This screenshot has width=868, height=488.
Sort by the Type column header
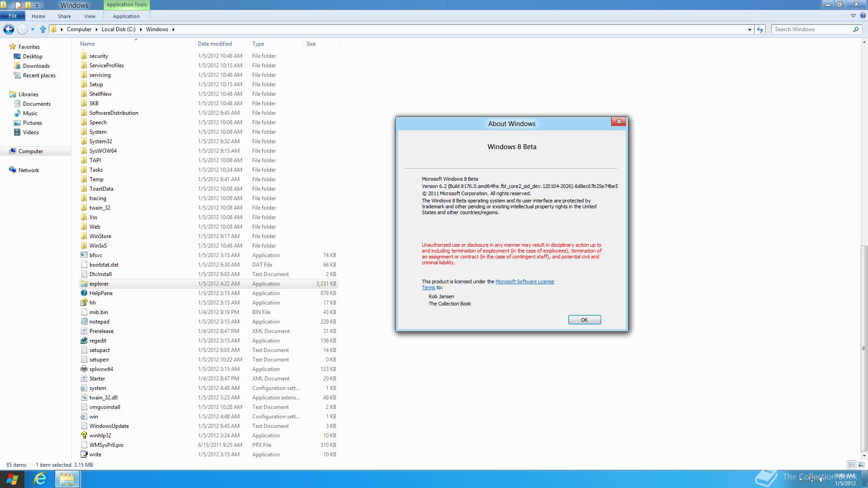point(258,44)
